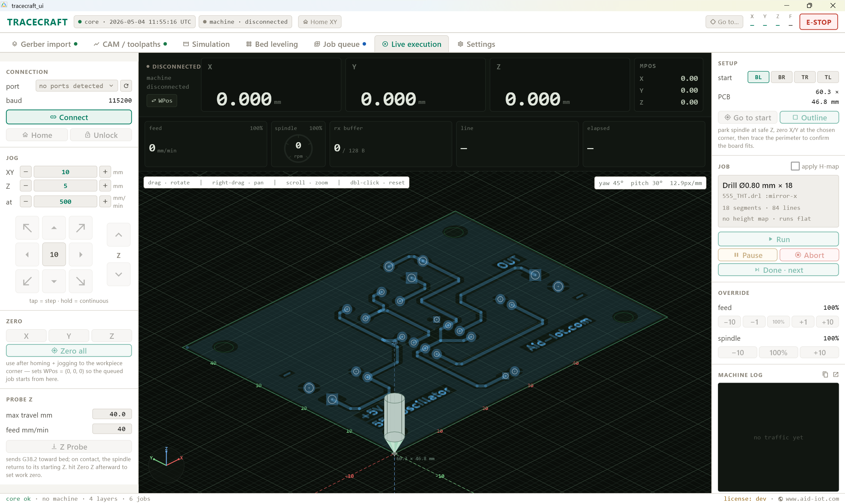Pop out the machine log window

click(x=836, y=375)
